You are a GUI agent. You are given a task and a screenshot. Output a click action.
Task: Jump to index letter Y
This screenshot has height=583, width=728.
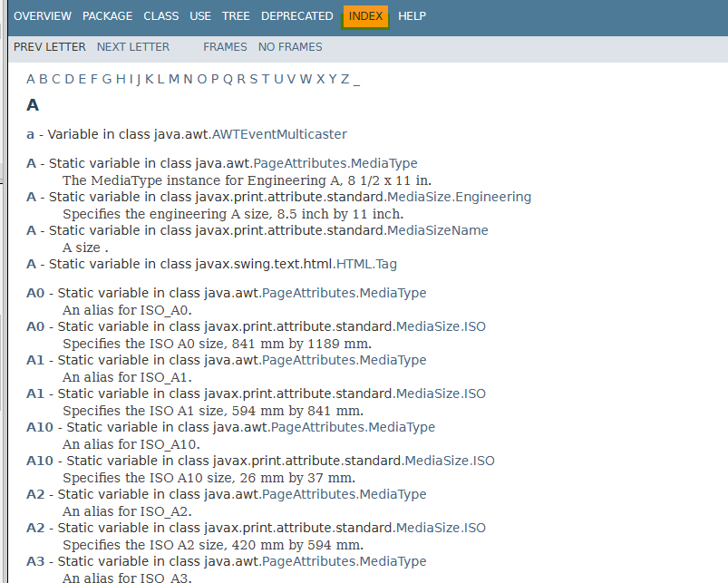[333, 80]
